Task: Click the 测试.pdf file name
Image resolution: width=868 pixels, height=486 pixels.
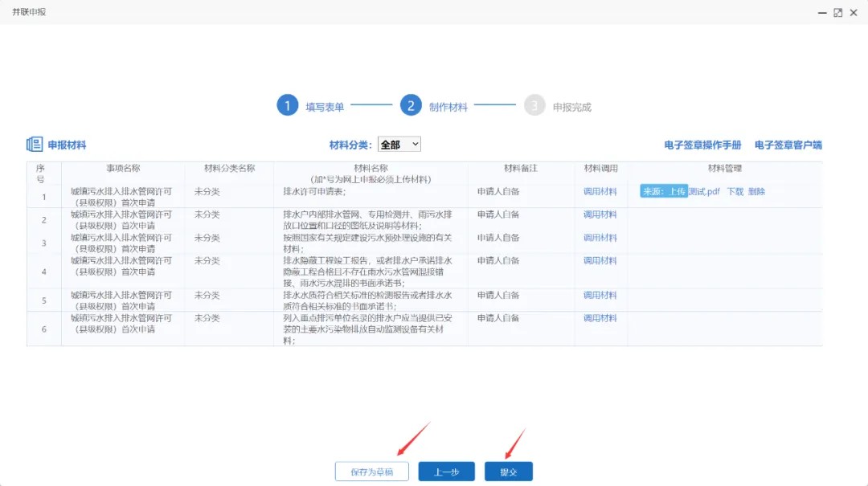Action: pos(704,191)
